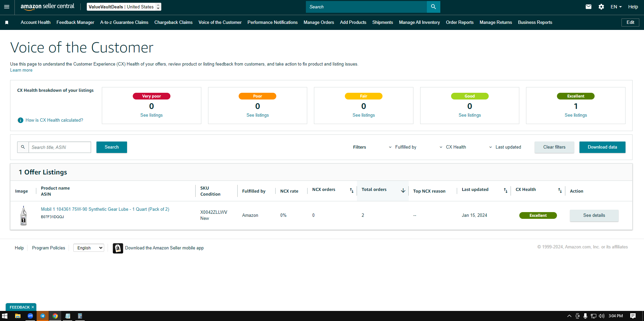Screen dimensions: 644x321
Task: Click the Mobil 1 product thumbnail image
Action: (24, 215)
